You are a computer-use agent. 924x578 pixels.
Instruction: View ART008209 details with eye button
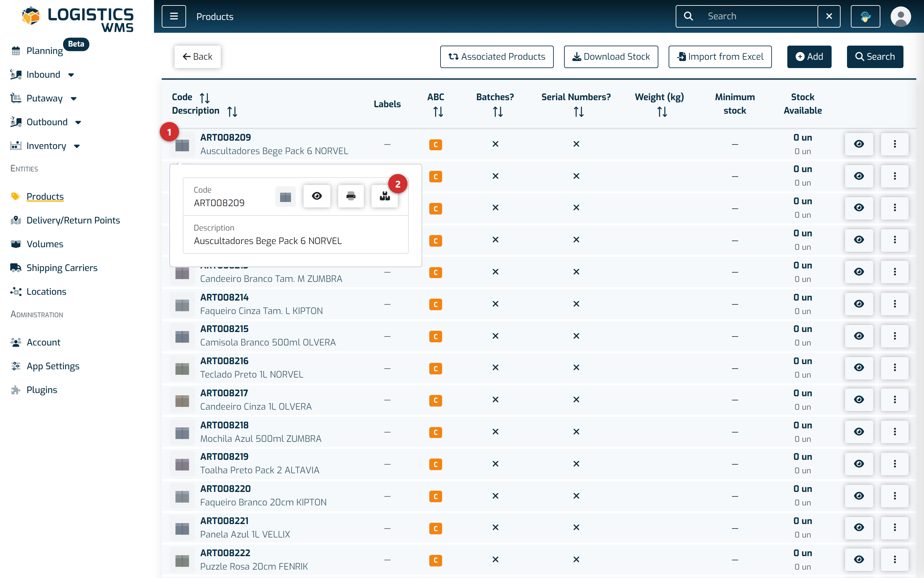click(x=859, y=144)
